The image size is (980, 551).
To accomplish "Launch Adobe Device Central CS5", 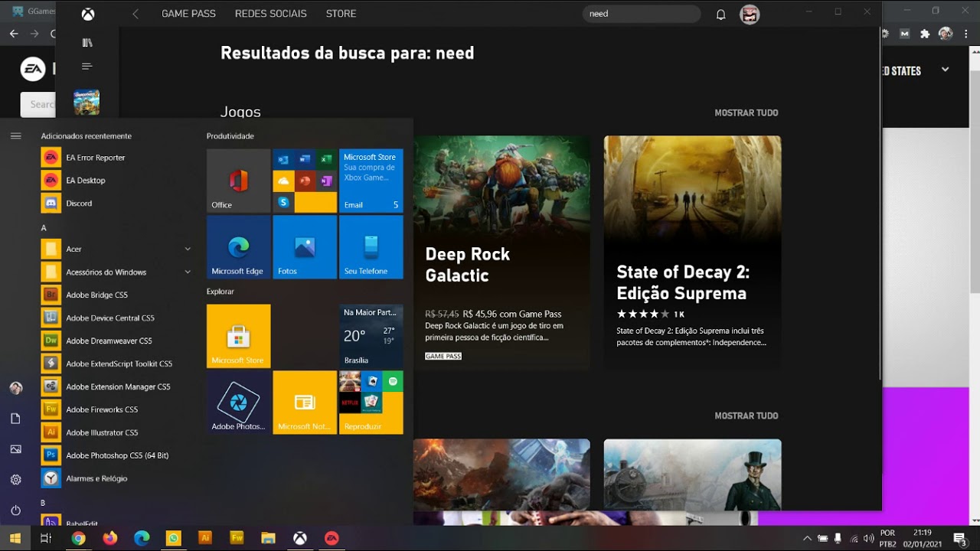I will [x=116, y=318].
